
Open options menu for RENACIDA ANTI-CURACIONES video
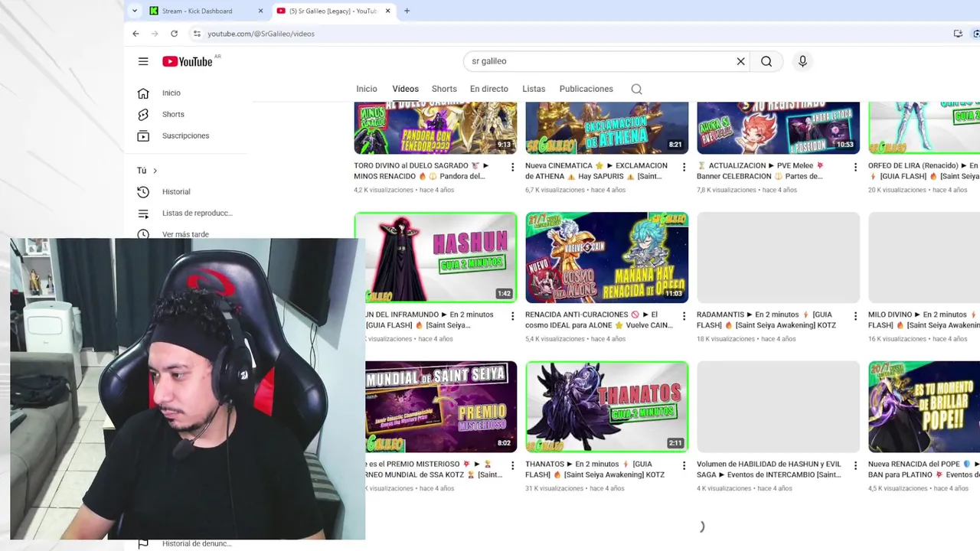pyautogui.click(x=684, y=316)
